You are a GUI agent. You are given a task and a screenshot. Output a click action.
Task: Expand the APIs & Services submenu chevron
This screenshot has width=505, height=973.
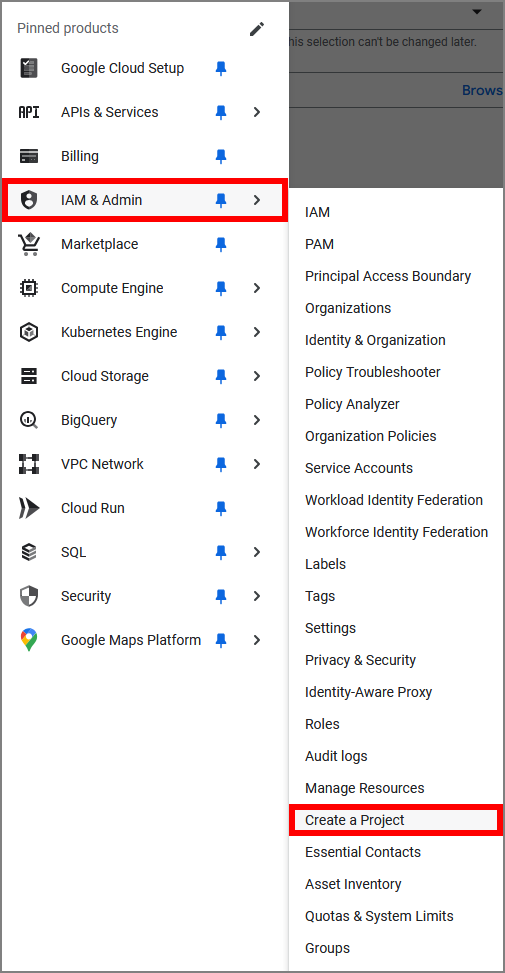coord(257,112)
